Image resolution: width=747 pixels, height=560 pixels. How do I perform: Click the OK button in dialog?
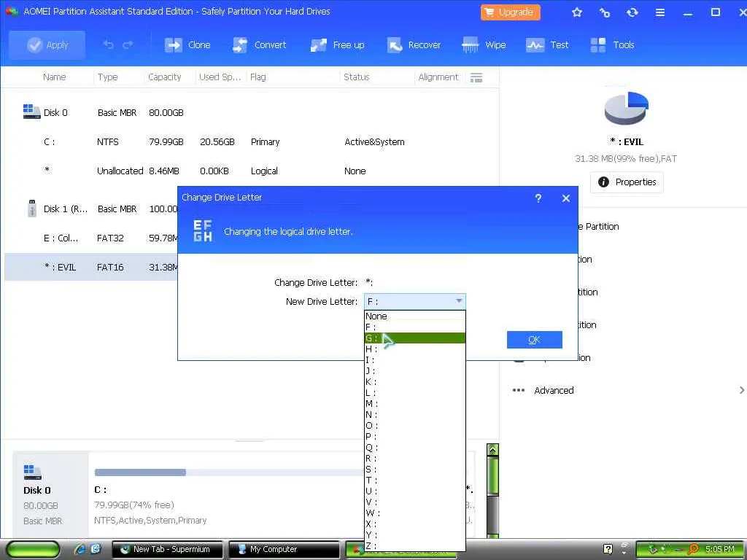[x=535, y=340]
